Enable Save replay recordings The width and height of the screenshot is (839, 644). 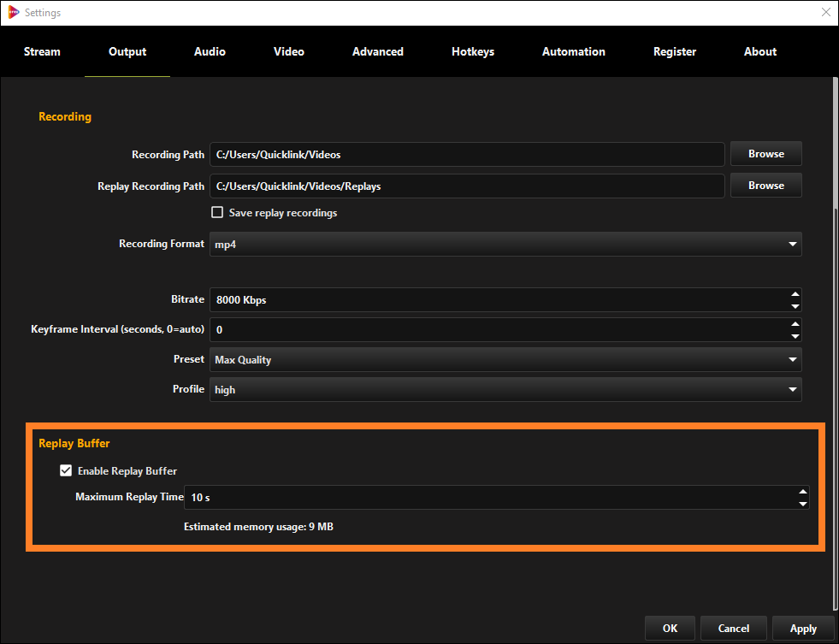coord(217,212)
